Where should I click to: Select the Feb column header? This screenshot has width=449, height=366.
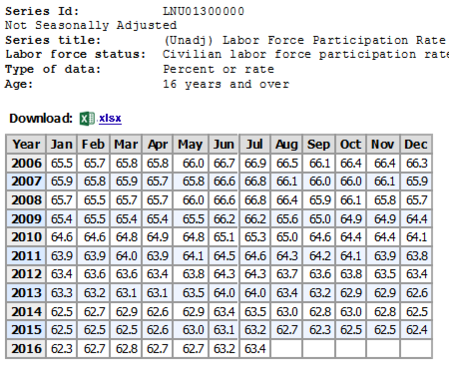pos(93,144)
